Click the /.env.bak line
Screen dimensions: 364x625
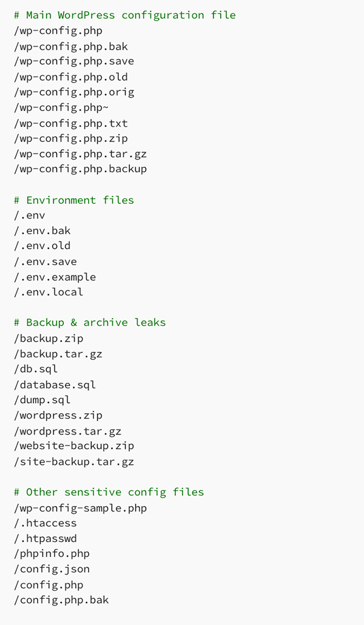pos(42,231)
